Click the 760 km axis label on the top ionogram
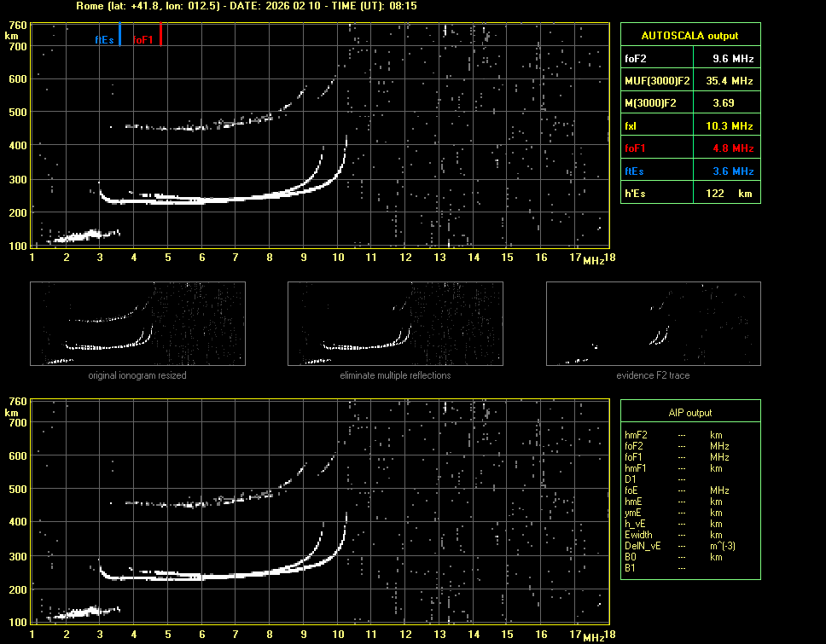Viewport: 826px width, 644px height. tap(16, 26)
